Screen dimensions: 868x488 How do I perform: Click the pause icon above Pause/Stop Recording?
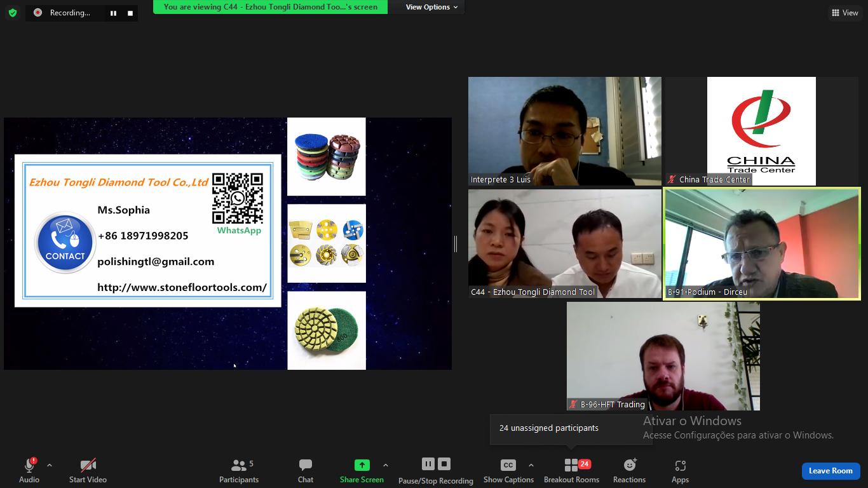click(428, 464)
